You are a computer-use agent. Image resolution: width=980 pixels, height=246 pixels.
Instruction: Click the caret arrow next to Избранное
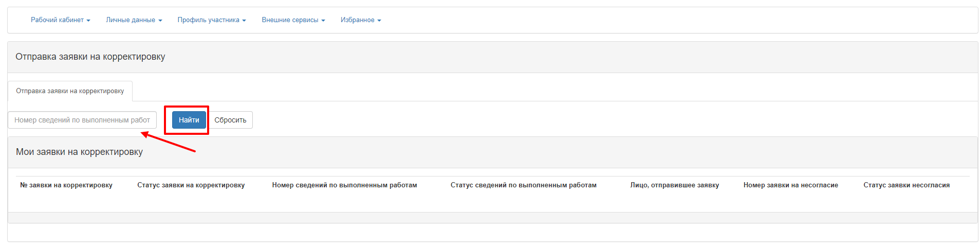coord(379,21)
